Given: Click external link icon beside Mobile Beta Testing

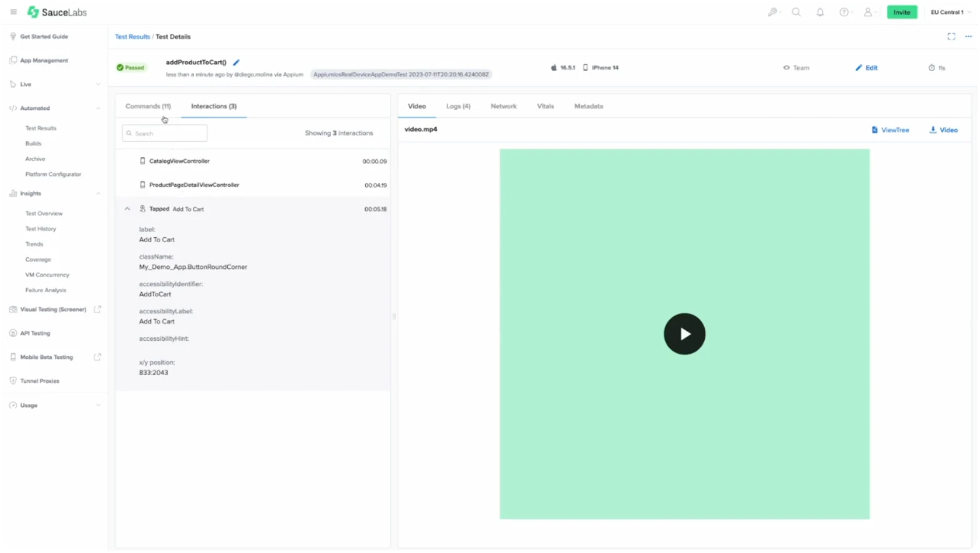Looking at the screenshot, I should [x=97, y=357].
